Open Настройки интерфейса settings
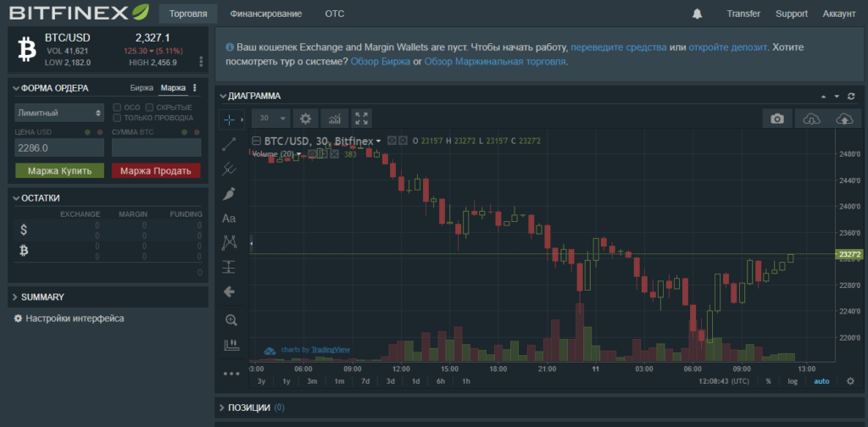Screen dimensions: 868x427 (70, 319)
